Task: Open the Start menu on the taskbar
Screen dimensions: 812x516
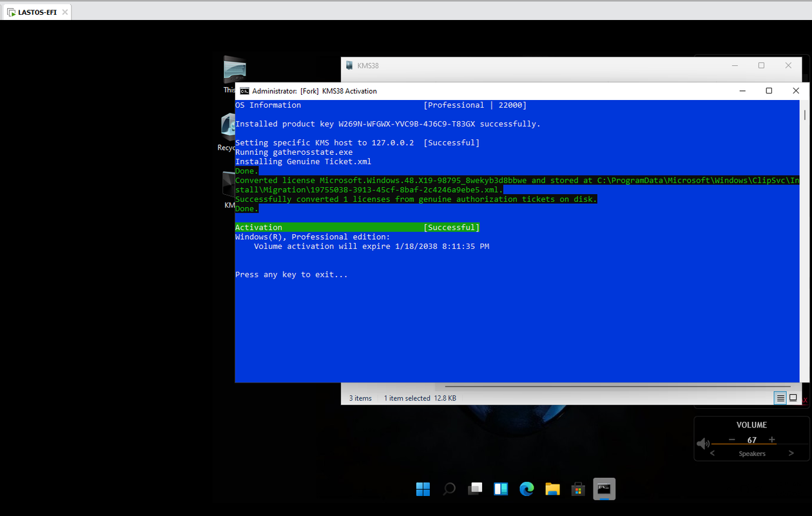Action: pos(423,489)
